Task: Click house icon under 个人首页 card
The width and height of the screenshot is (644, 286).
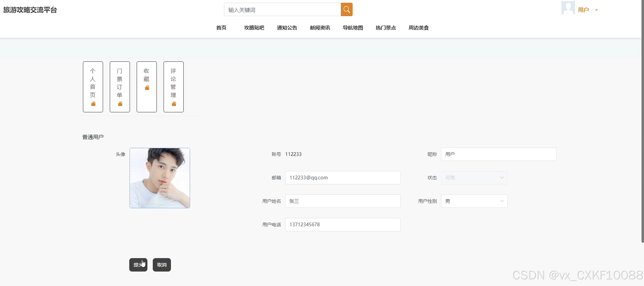Action: [x=93, y=104]
